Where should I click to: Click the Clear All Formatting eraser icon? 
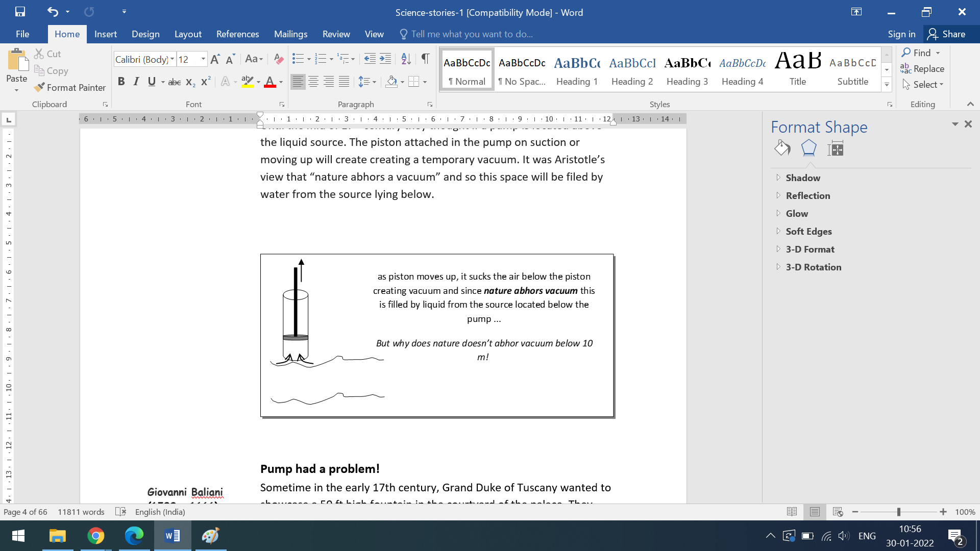click(x=279, y=59)
